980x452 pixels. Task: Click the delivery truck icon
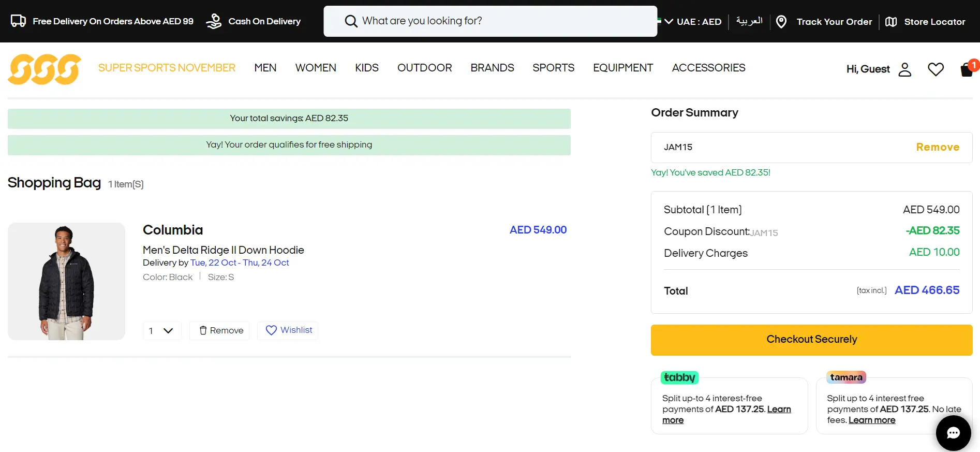19,21
